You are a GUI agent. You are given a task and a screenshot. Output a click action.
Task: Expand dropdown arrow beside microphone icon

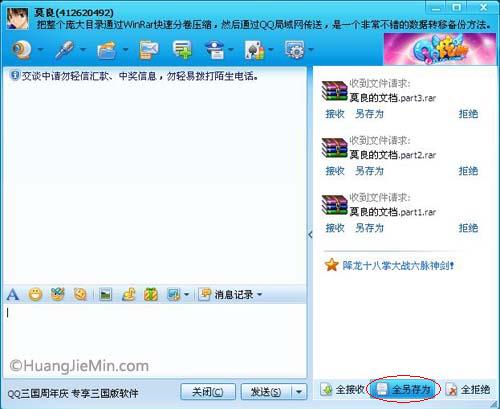point(83,50)
